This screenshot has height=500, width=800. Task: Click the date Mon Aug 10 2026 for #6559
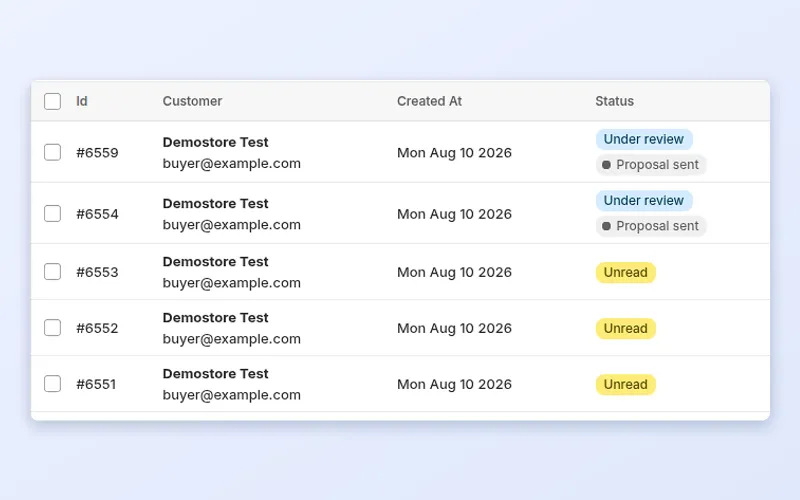454,153
